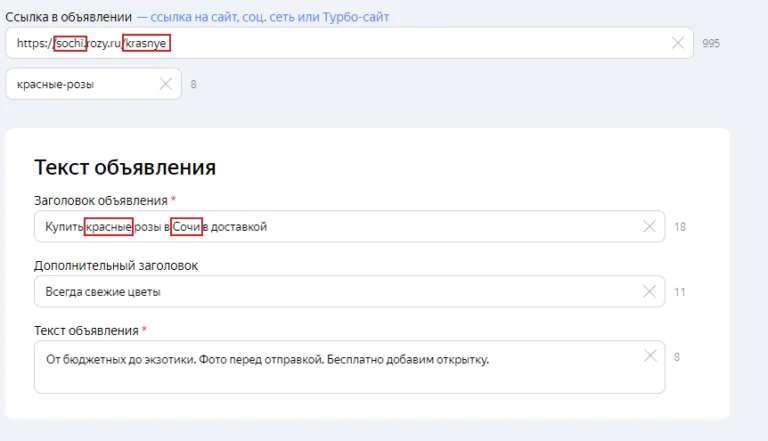Image resolution: width=768 pixels, height=441 pixels.
Task: Click the Текст объявления text area
Action: tap(349, 367)
